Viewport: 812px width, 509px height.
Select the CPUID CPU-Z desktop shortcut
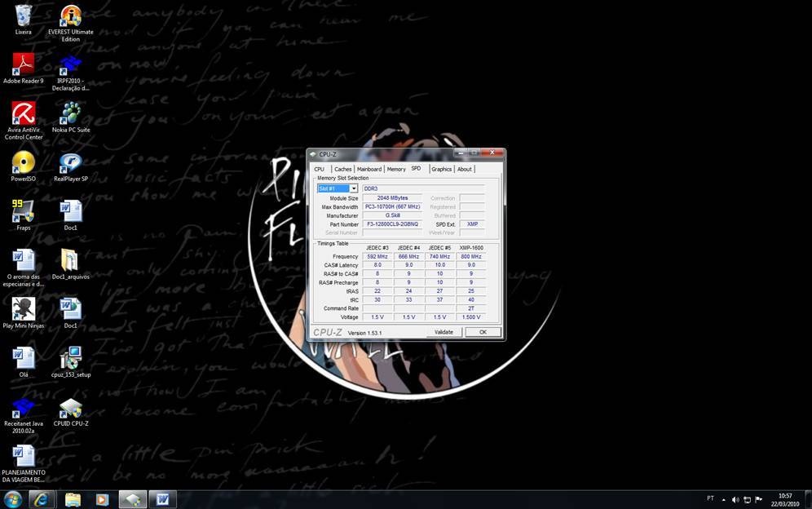coord(71,412)
